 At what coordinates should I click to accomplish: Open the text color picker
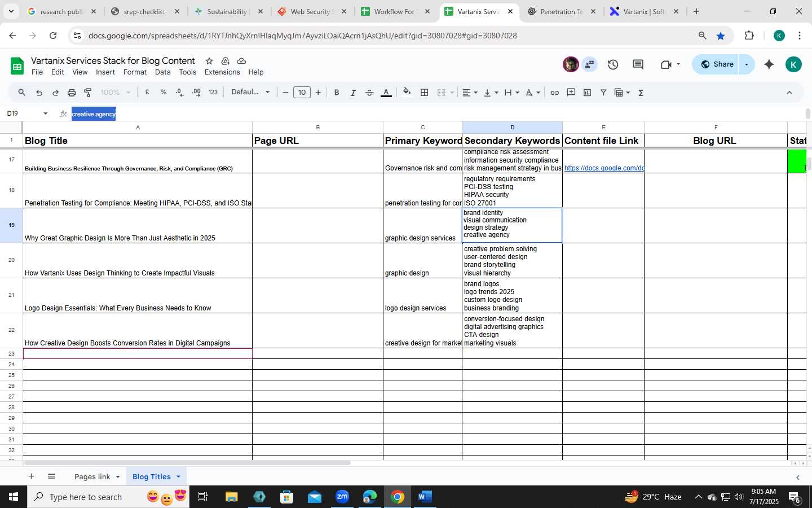pos(386,93)
